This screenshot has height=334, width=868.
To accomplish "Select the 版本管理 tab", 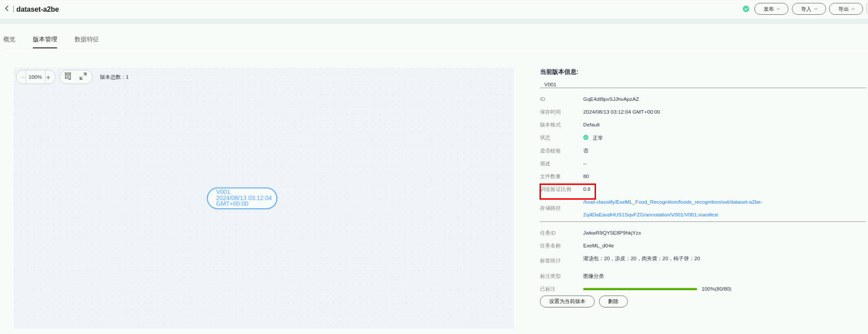I will click(45, 39).
